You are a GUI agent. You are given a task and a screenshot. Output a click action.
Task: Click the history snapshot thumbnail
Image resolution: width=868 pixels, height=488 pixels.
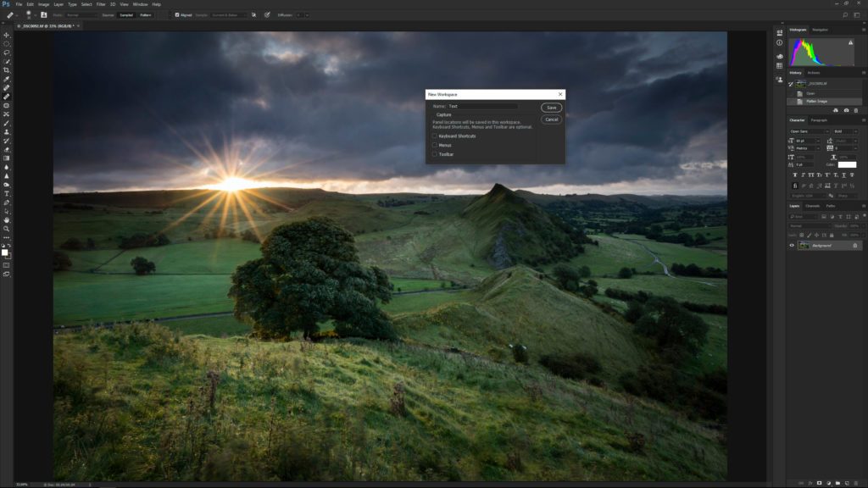801,84
